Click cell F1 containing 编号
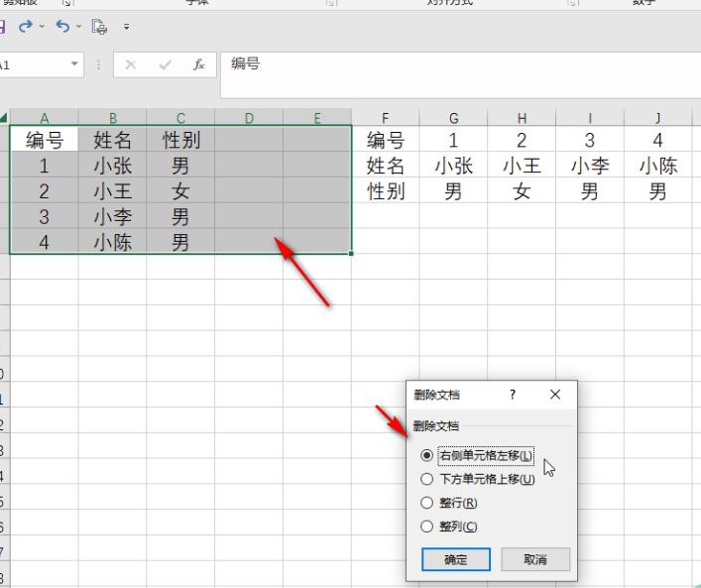Viewport: 701px width, 588px height. 386,139
